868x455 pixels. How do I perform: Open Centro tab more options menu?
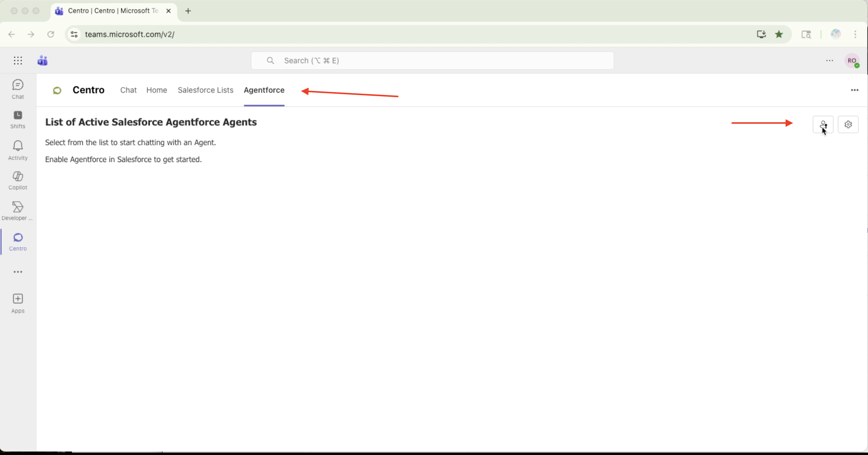pyautogui.click(x=854, y=90)
